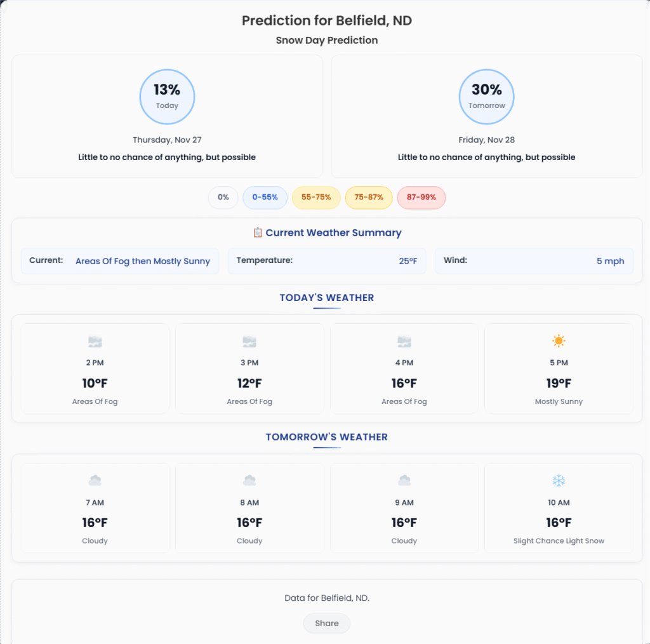This screenshot has width=650, height=644.
Task: Click the fog icon for 2 PM
Action: (x=95, y=342)
